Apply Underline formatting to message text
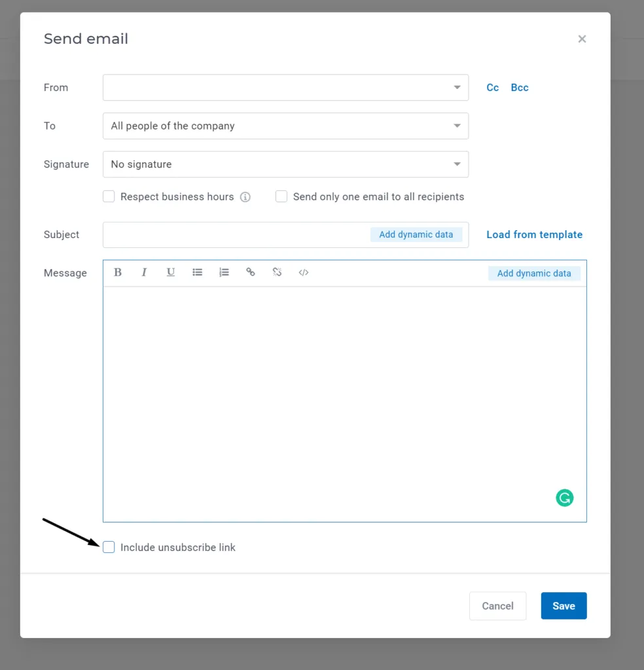644x670 pixels. pos(171,272)
